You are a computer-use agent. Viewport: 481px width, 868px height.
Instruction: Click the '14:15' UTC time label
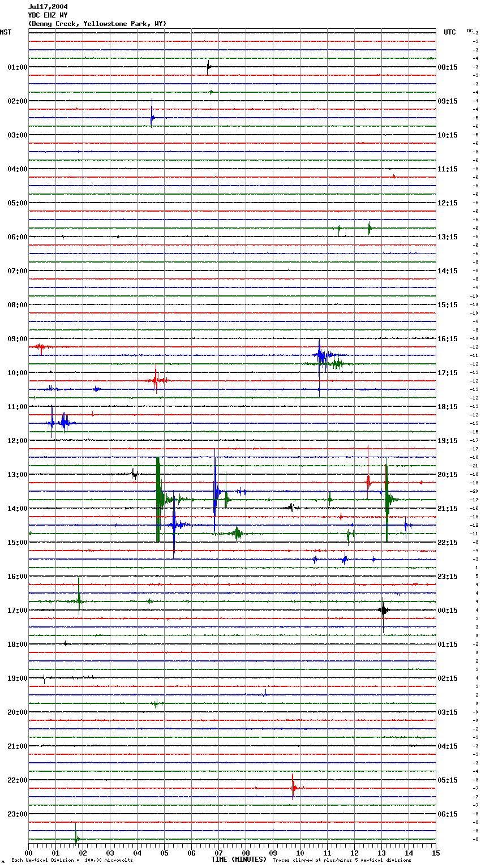point(448,271)
